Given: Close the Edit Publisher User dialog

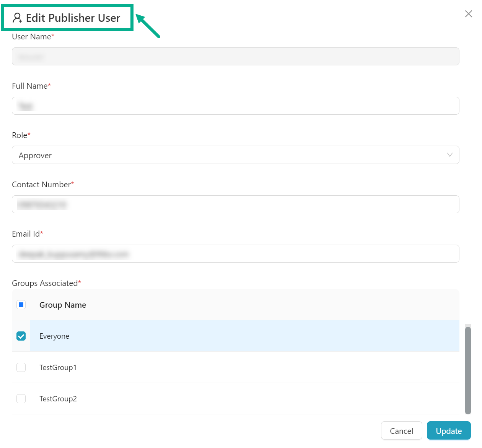Looking at the screenshot, I should point(468,14).
